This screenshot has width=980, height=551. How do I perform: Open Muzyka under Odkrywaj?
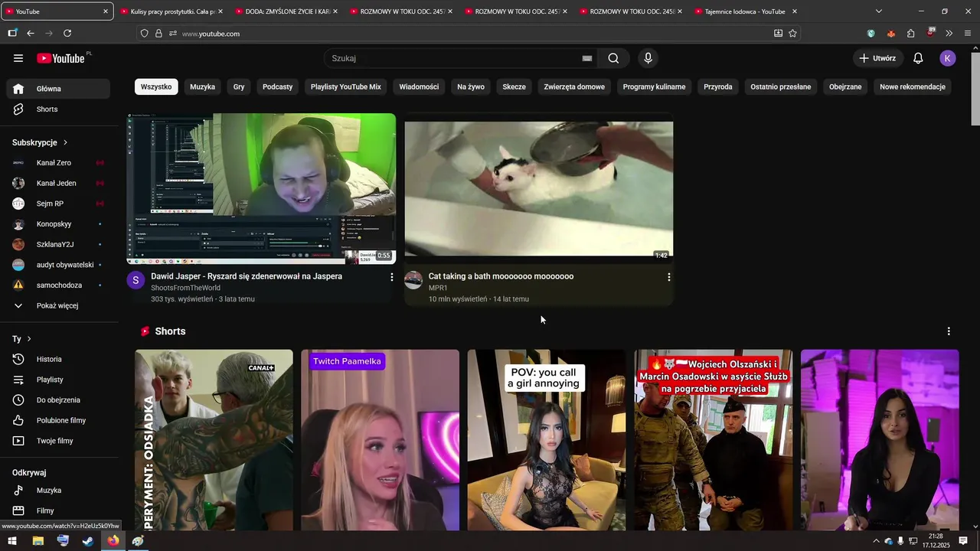[x=58, y=491]
